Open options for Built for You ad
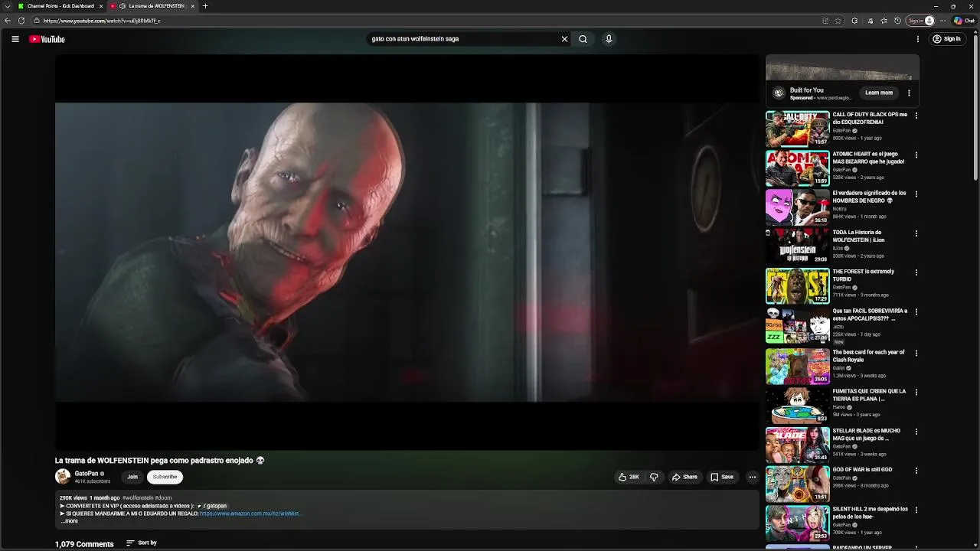Image resolution: width=980 pixels, height=551 pixels. pos(909,93)
